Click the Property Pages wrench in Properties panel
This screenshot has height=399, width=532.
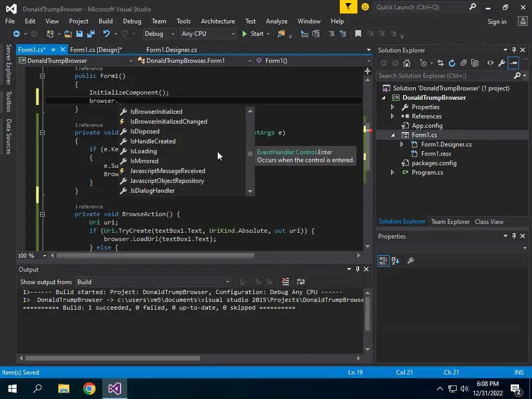tap(410, 261)
